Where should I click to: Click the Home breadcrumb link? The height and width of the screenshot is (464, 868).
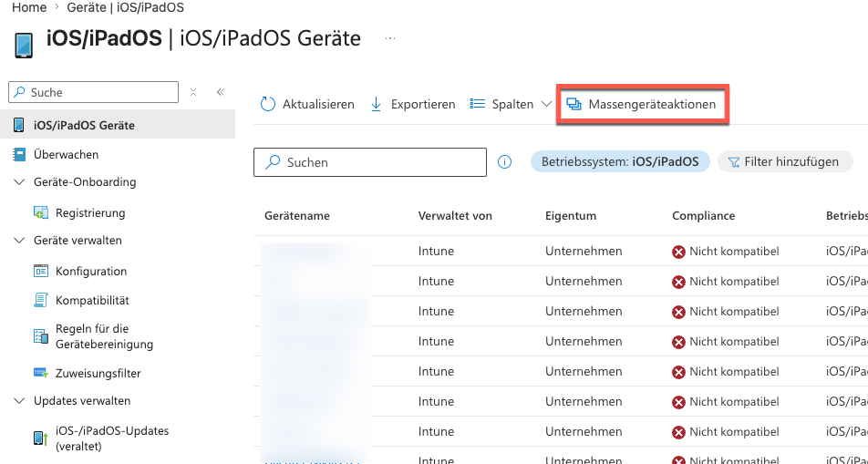pyautogui.click(x=29, y=8)
